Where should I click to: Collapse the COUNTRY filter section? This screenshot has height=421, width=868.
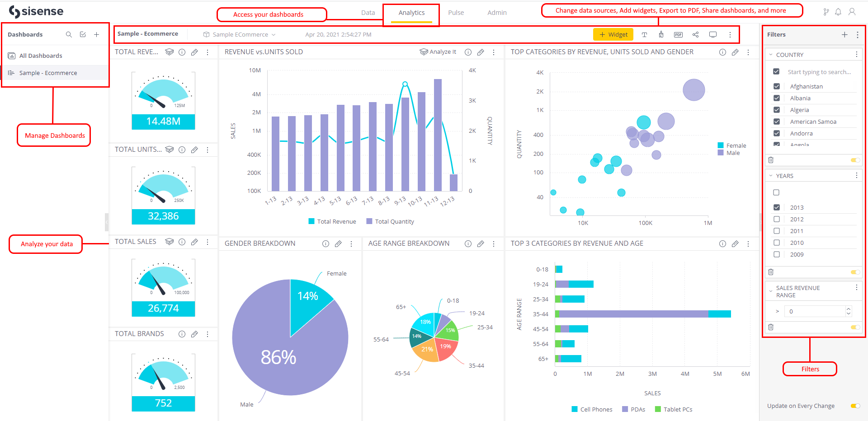pos(770,54)
